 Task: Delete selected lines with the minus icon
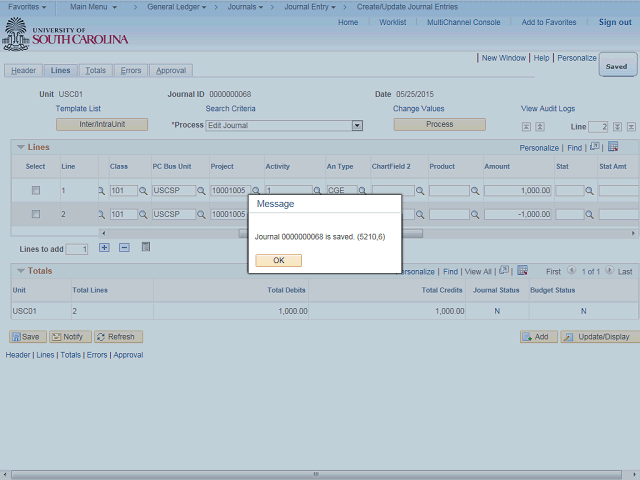[124, 247]
